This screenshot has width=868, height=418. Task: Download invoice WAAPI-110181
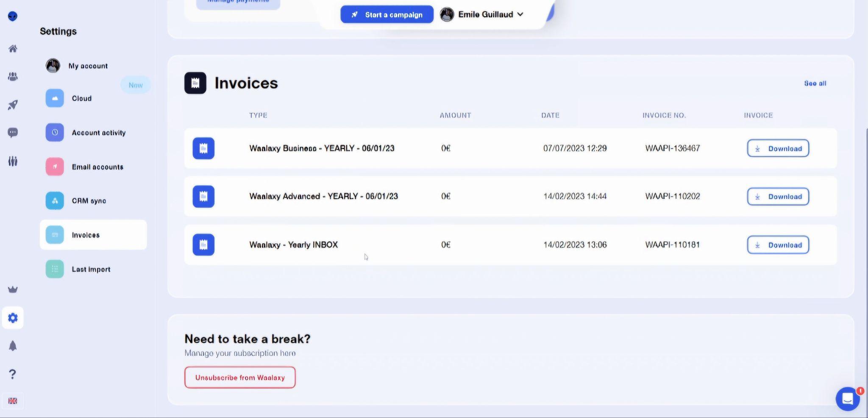click(x=778, y=245)
